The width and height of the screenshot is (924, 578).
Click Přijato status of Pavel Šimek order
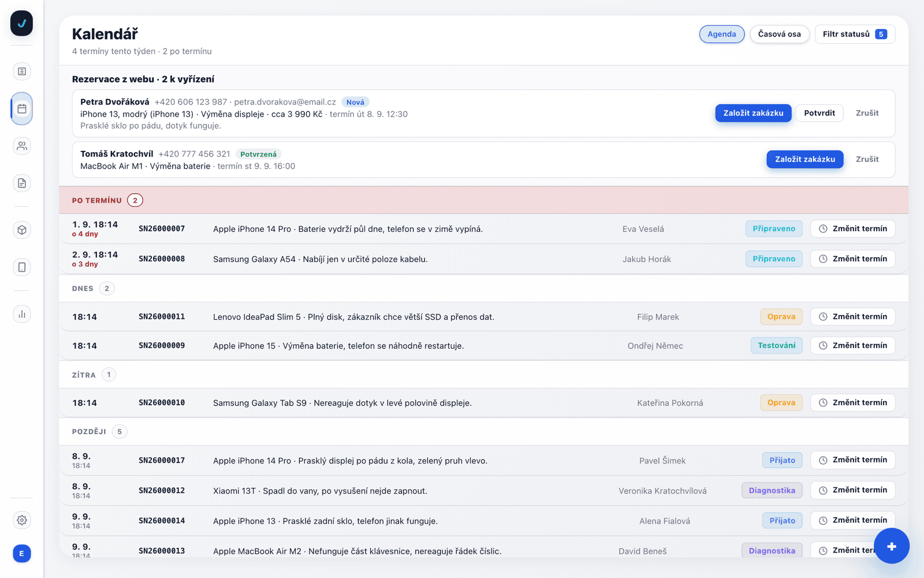[x=783, y=461]
